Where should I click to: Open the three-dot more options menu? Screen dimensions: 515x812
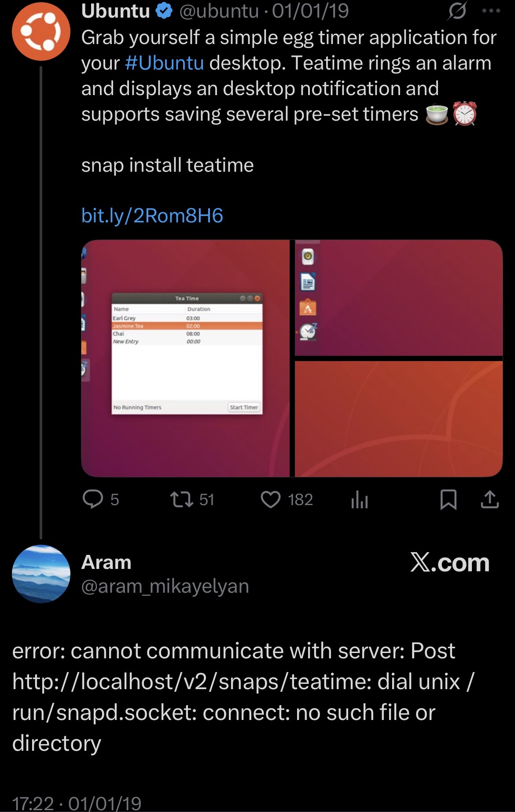click(x=491, y=11)
